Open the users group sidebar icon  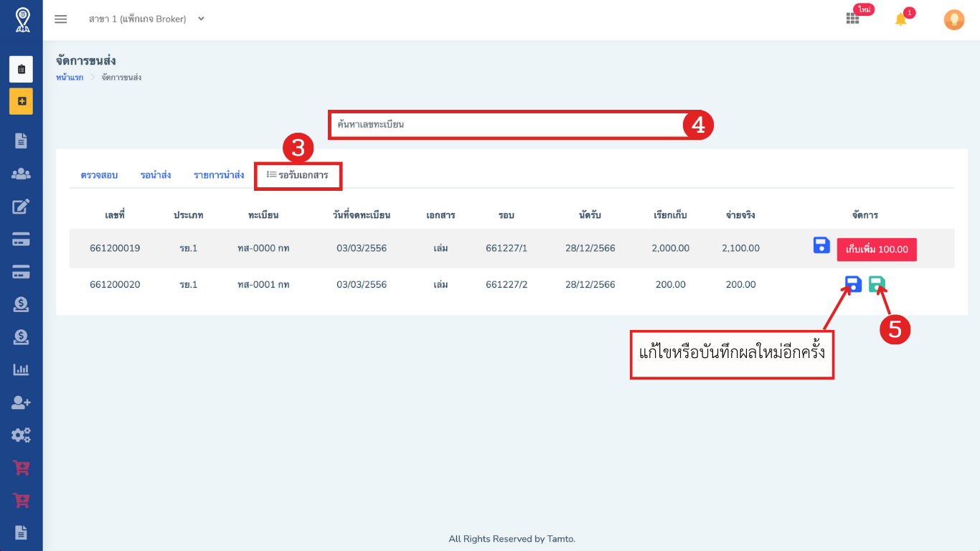point(21,174)
